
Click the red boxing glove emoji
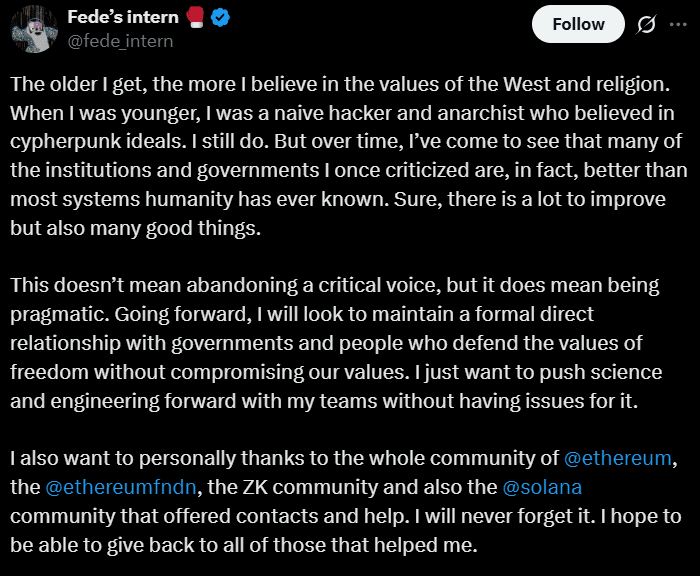tap(194, 17)
